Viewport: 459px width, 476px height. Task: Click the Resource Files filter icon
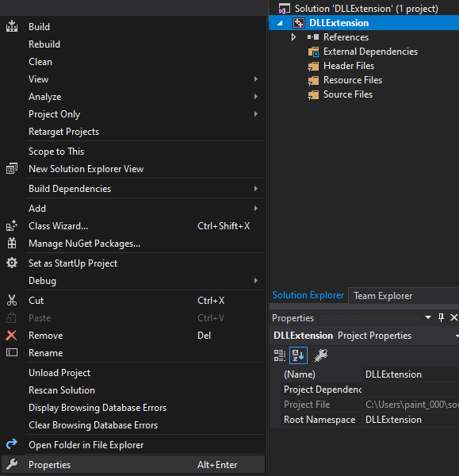pos(313,80)
